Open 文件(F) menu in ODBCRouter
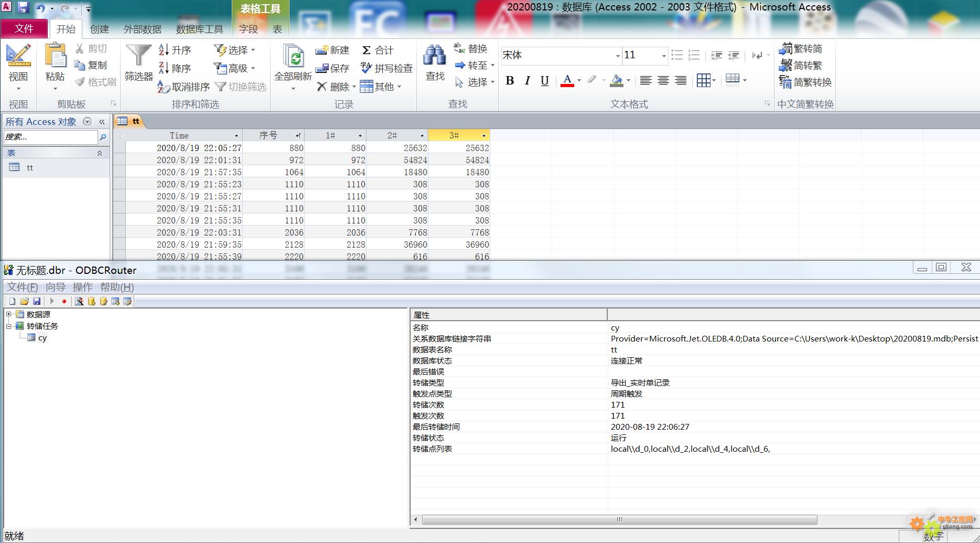Viewport: 980px width, 543px height. tap(23, 287)
